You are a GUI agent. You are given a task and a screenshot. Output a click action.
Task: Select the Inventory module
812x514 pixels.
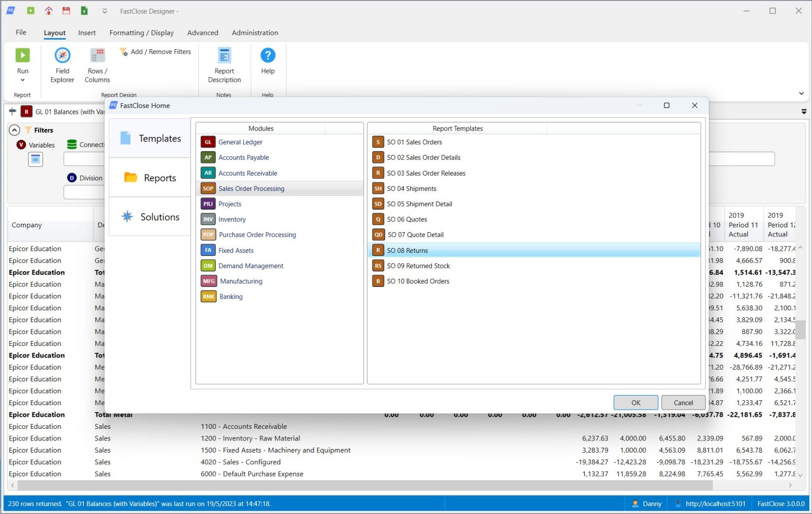click(232, 219)
